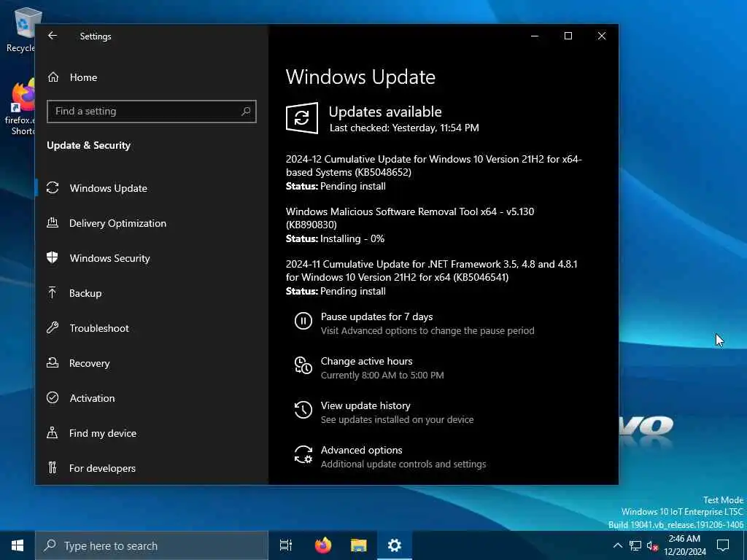Screen dimensions: 747x560
Task: Open the Action Center notification icon
Action: (723, 545)
